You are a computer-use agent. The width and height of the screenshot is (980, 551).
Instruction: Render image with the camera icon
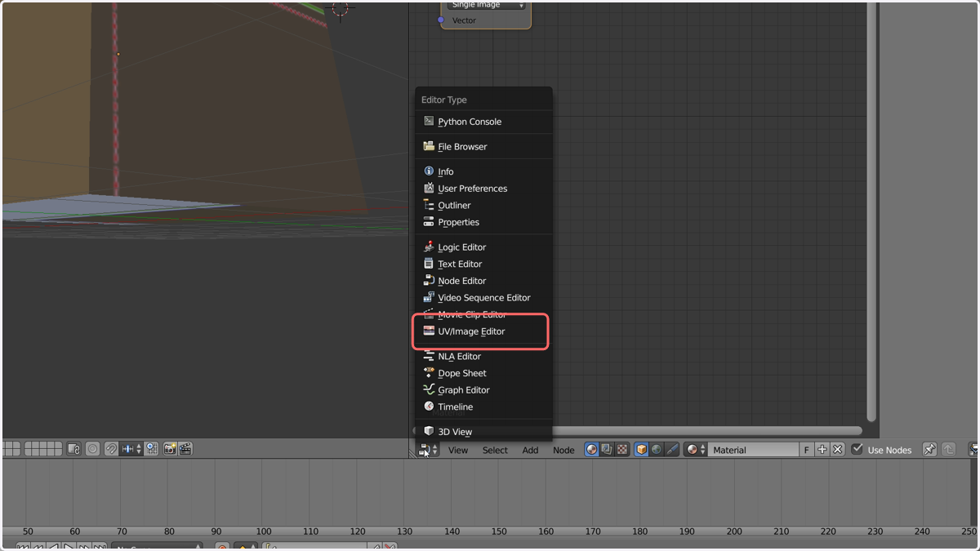pyautogui.click(x=170, y=449)
